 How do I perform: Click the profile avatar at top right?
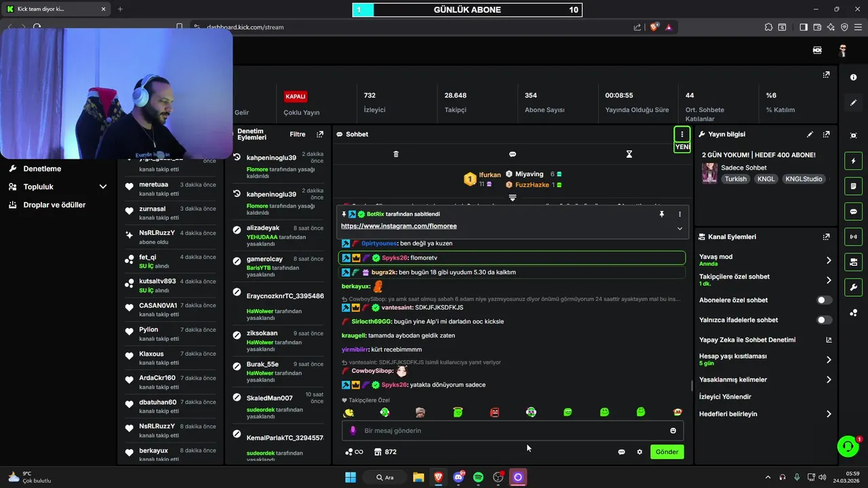843,50
